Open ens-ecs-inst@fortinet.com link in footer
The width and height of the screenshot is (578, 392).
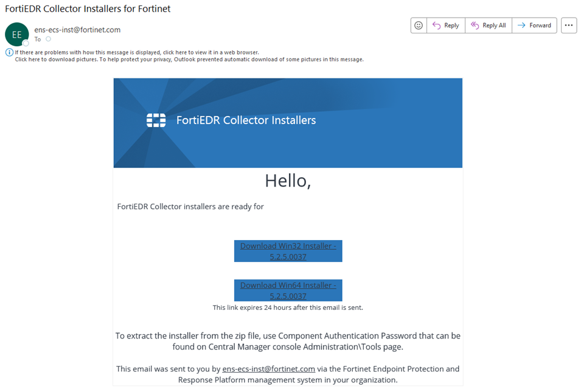click(268, 369)
